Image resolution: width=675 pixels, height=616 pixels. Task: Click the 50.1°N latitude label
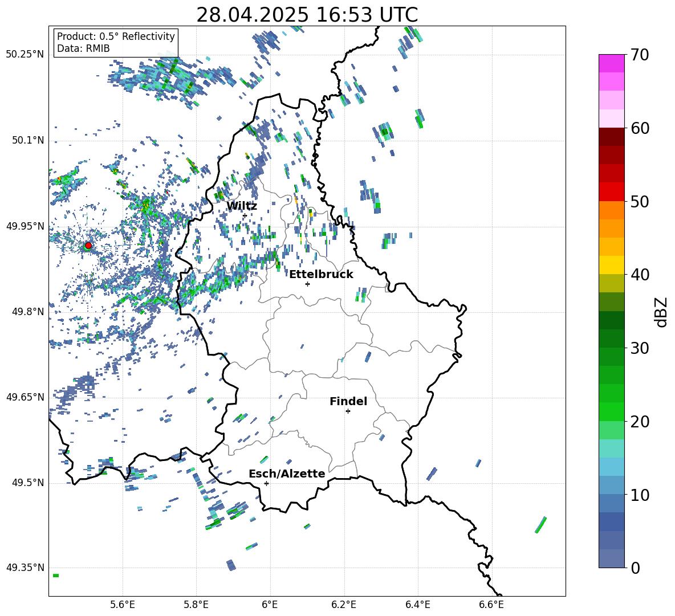(x=28, y=141)
